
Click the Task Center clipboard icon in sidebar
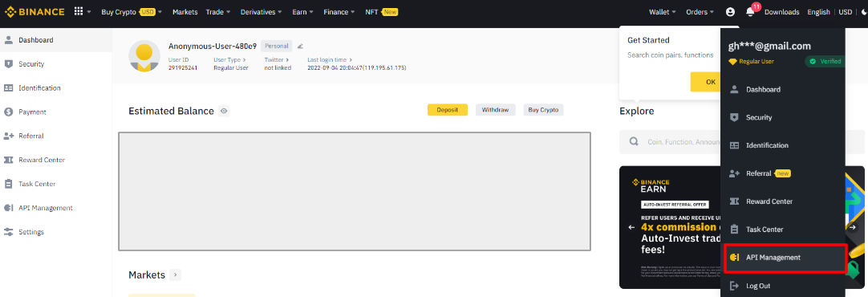[x=8, y=183]
